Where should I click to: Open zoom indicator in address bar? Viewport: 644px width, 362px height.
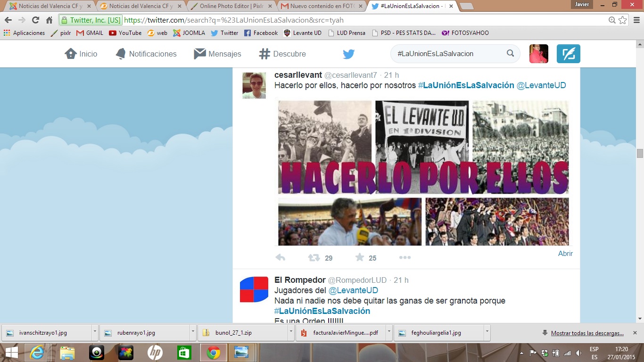click(612, 20)
